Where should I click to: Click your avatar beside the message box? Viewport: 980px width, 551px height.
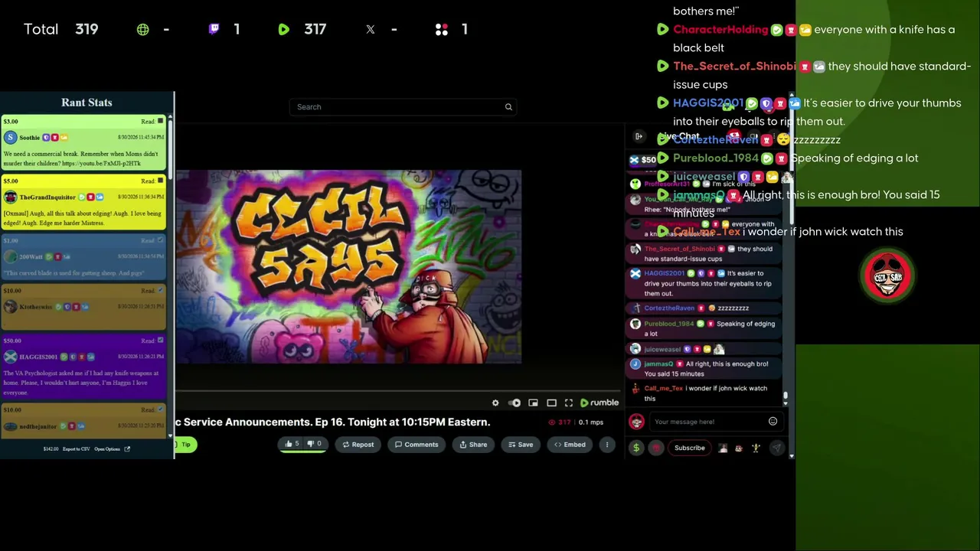pos(636,422)
